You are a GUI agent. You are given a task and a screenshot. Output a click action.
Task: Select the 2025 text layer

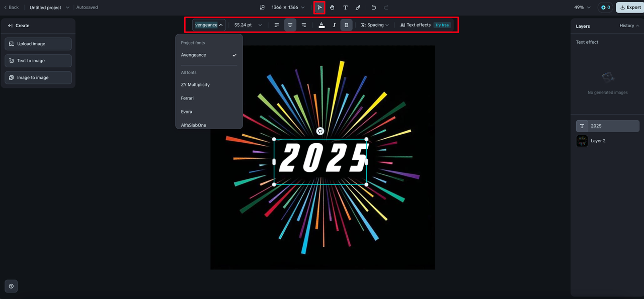point(608,126)
